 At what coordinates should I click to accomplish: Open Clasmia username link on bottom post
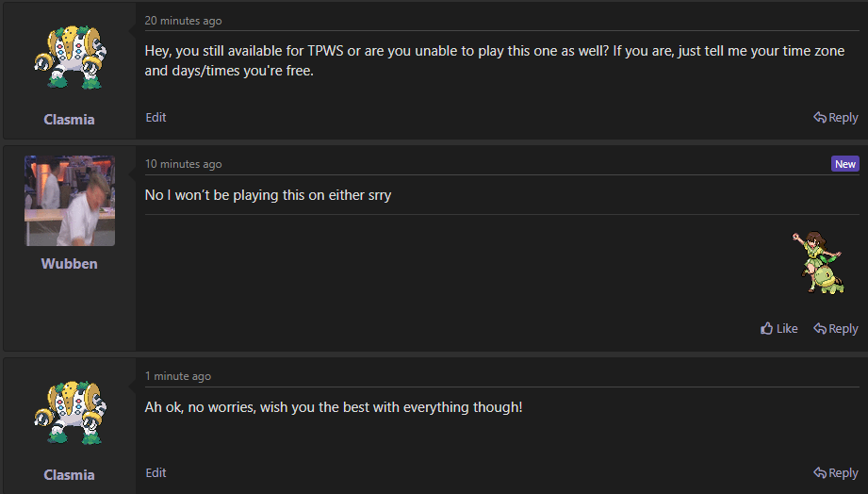click(x=69, y=475)
